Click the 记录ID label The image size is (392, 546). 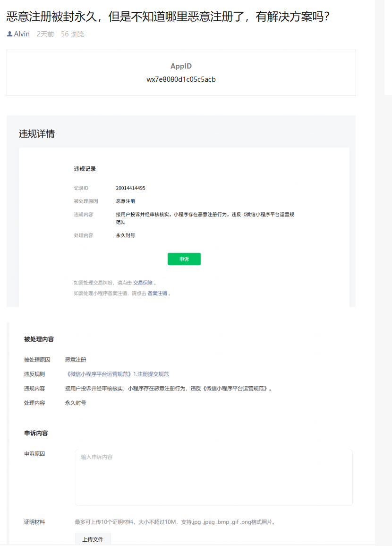(x=81, y=188)
